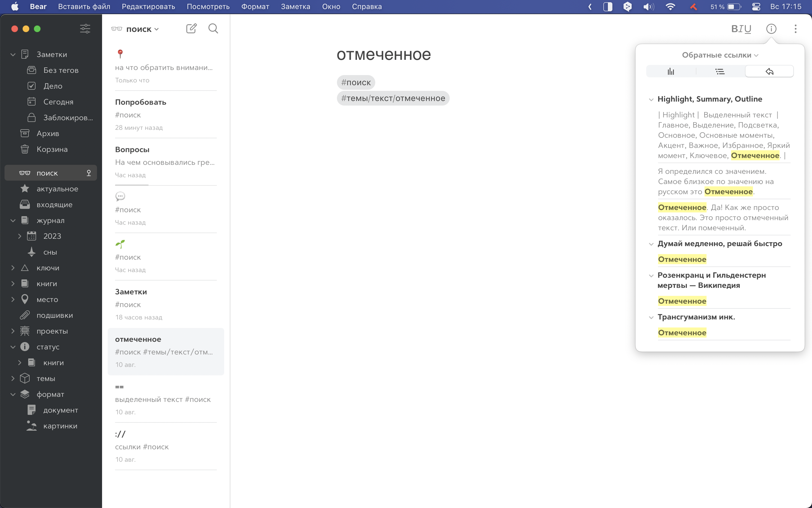812x508 pixels.
Task: Open Редактировать menu
Action: [x=148, y=7]
